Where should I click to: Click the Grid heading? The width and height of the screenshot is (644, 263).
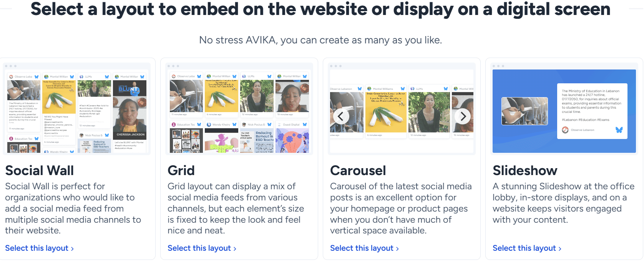click(181, 170)
